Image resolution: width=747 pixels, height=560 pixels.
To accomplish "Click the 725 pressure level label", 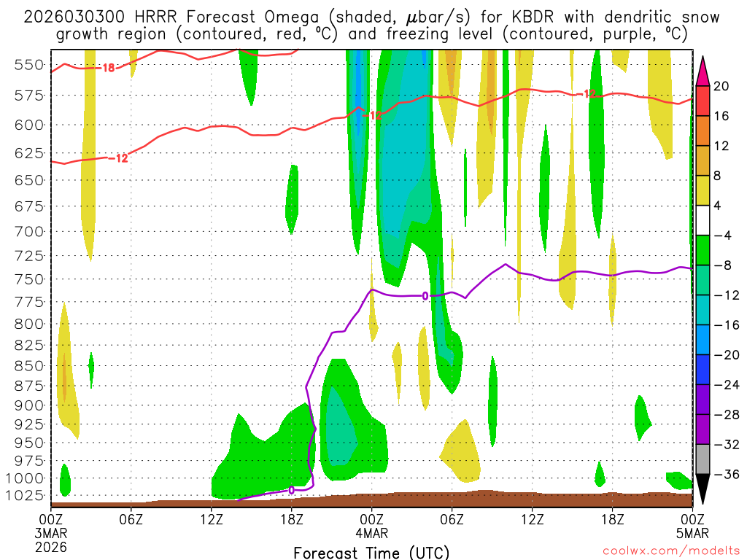I will (x=29, y=256).
